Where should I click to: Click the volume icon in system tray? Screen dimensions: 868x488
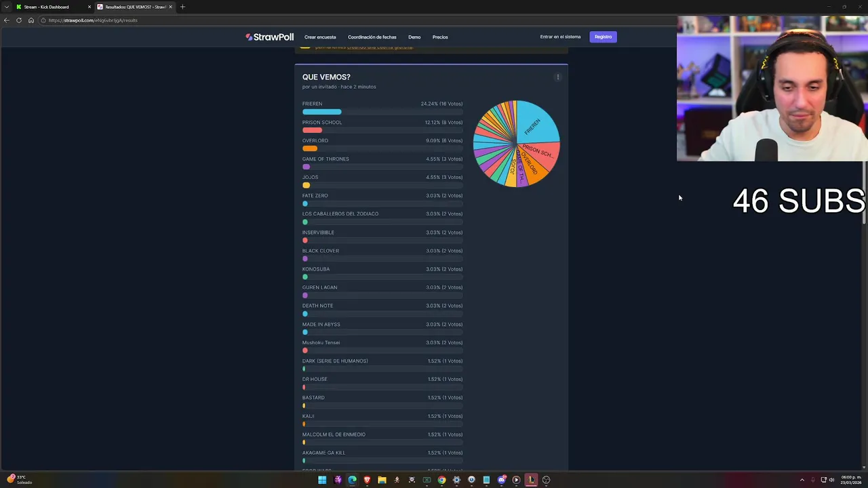tap(831, 480)
